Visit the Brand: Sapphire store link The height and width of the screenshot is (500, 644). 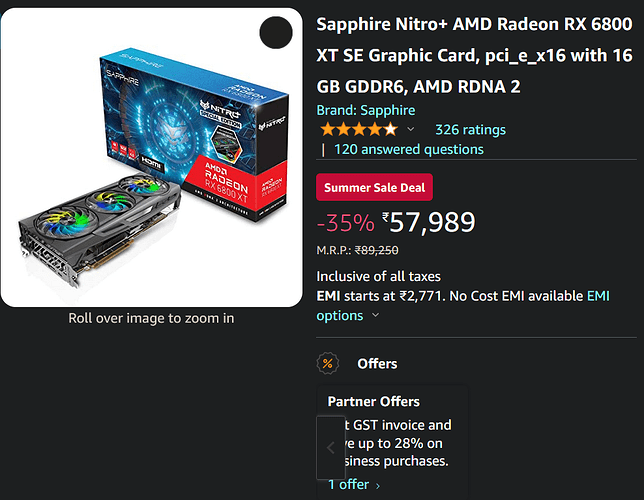[x=365, y=110]
